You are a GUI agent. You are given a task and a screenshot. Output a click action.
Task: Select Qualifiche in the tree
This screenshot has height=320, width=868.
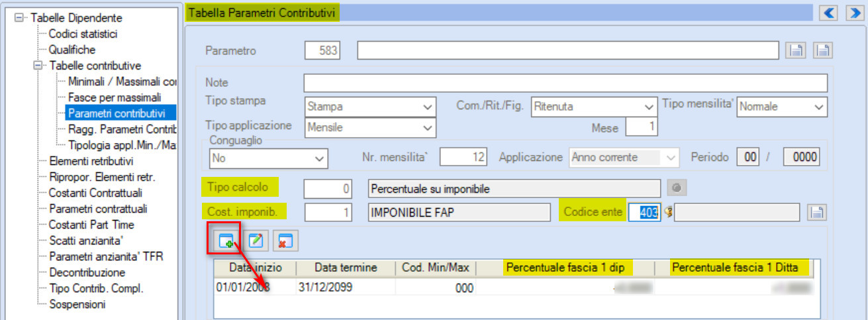pyautogui.click(x=72, y=50)
